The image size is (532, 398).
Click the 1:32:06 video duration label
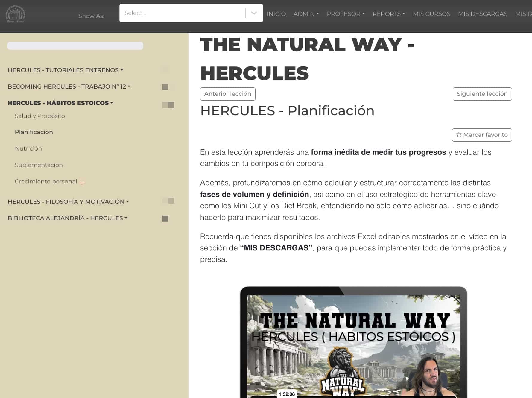[287, 394]
